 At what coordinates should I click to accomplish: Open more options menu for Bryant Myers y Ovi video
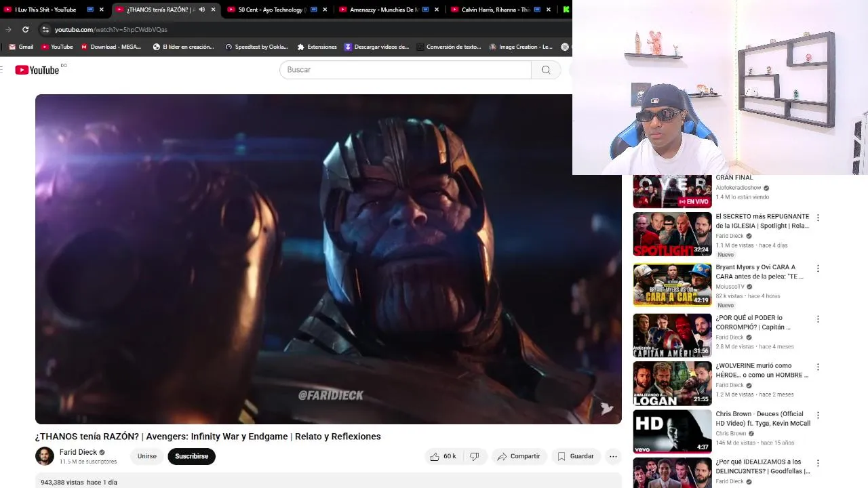tap(818, 268)
